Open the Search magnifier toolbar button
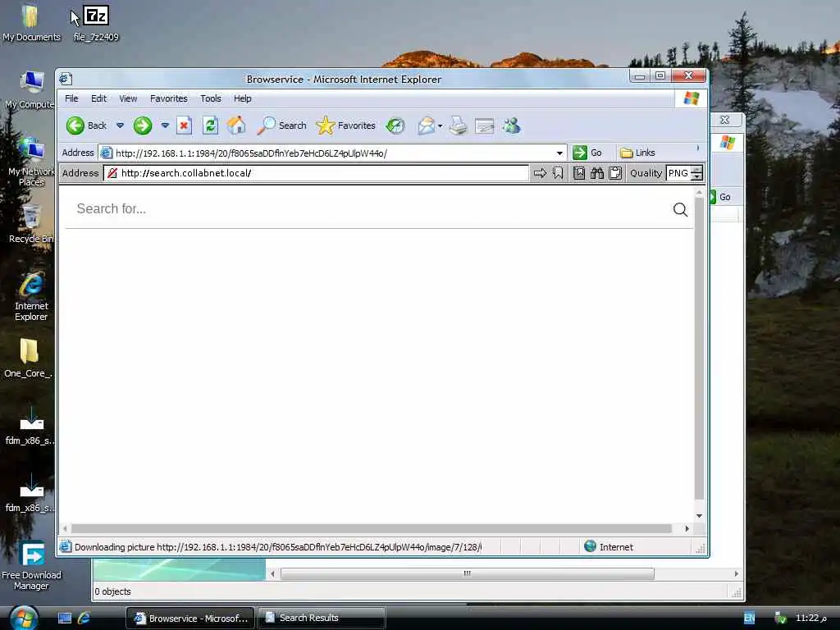The height and width of the screenshot is (630, 840). tap(282, 126)
